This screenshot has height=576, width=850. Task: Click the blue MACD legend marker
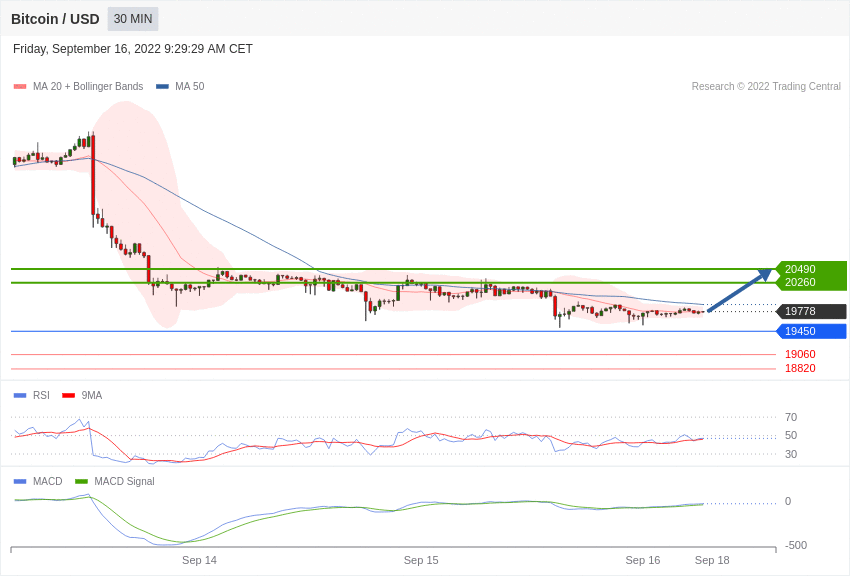pos(20,482)
